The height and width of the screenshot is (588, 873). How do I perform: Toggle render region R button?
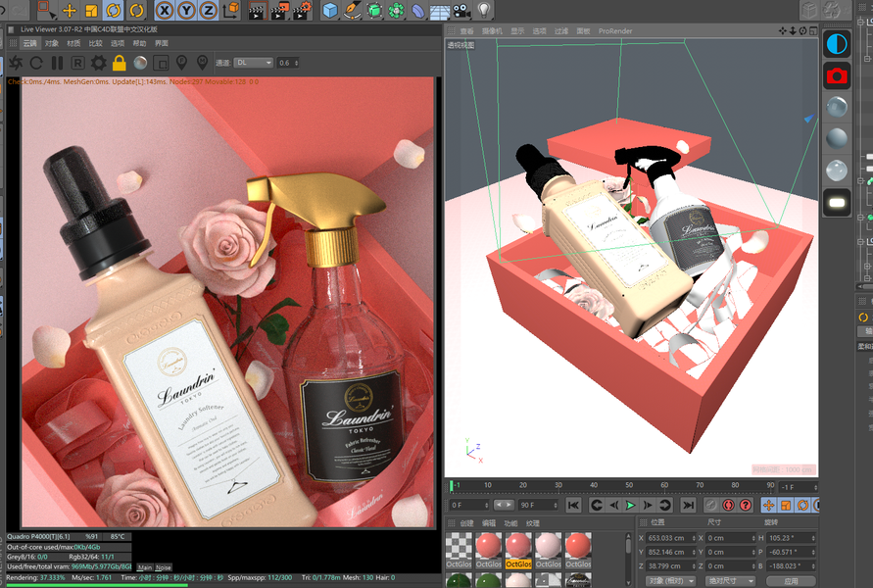pos(78,63)
